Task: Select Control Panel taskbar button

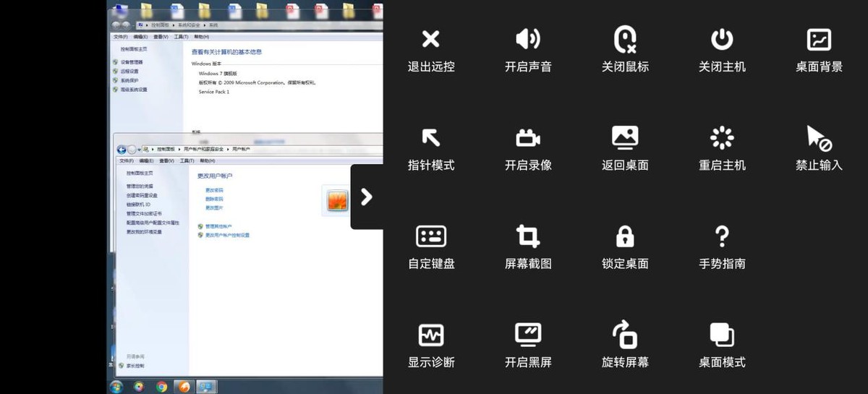Action: pyautogui.click(x=206, y=387)
